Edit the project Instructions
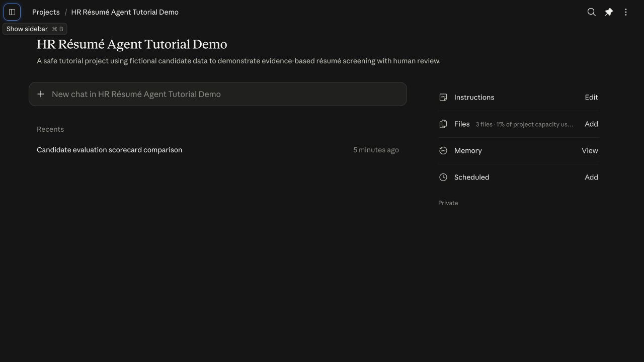Screen dimensions: 644x362 (591, 98)
